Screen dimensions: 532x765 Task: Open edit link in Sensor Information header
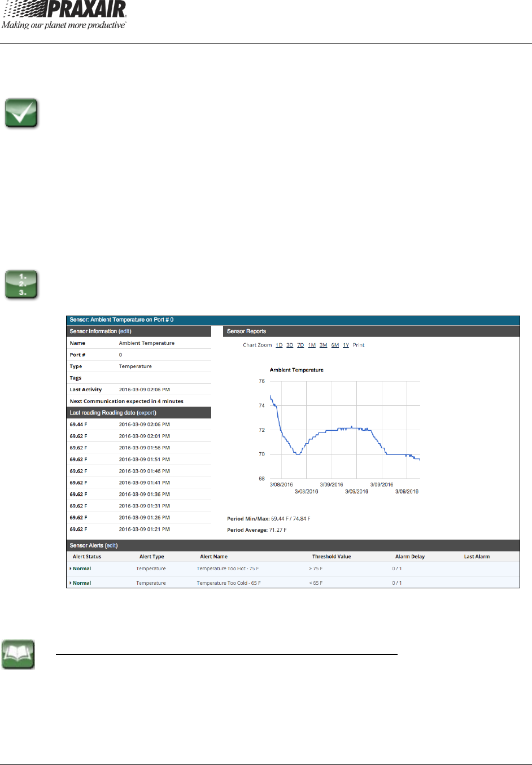125,331
